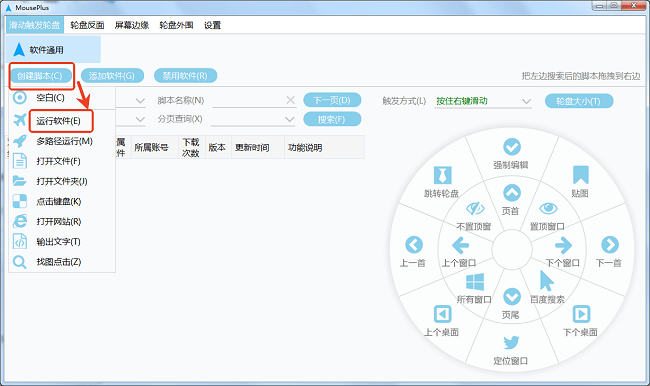Viewport: 650px width, 386px height.
Task: Click the 跳转轮盘 icon in the wheel
Action: [442, 175]
